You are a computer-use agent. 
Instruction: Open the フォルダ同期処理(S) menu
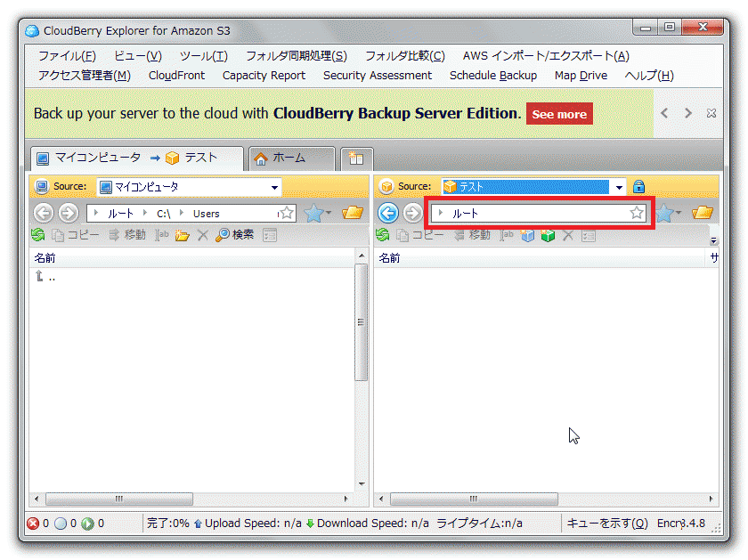pos(297,56)
